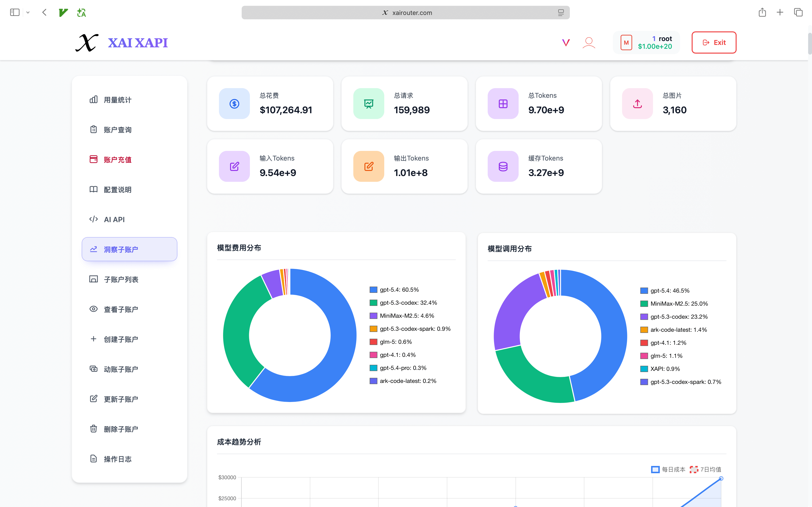Open the root account balance panel
The height and width of the screenshot is (507, 812).
[x=654, y=42]
